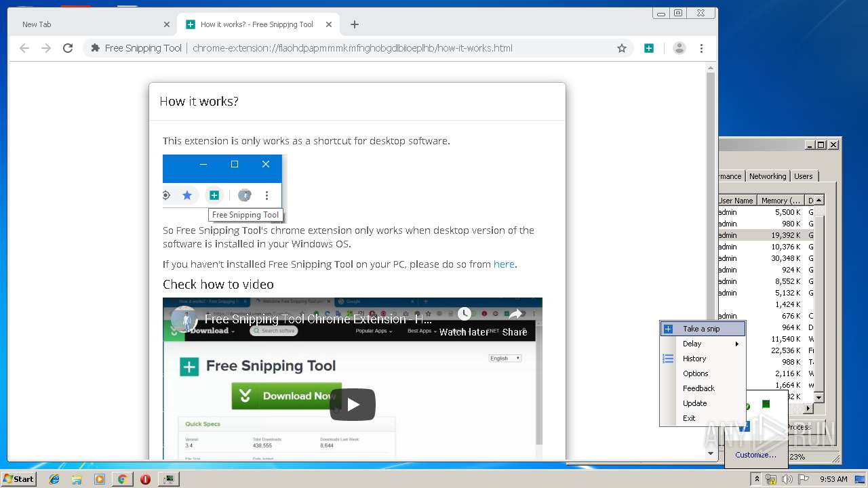
Task: Open the Windows Start menu
Action: pyautogui.click(x=18, y=479)
